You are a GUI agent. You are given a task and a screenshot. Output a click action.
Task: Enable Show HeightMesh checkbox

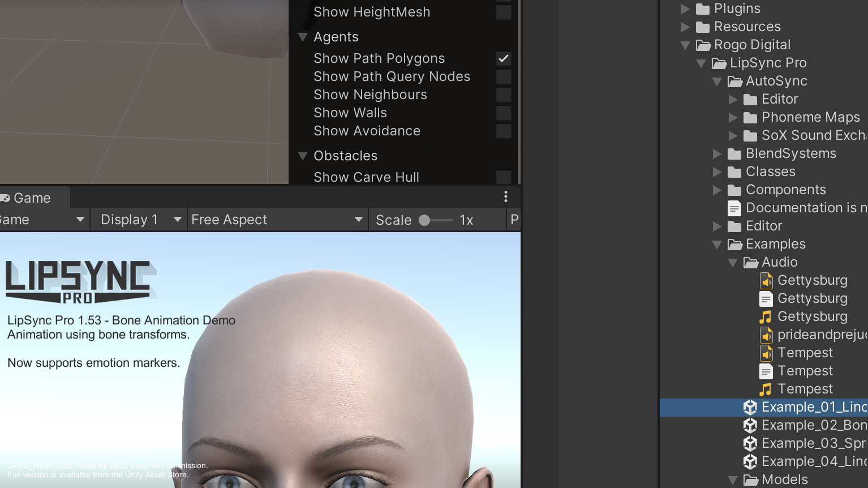click(503, 12)
